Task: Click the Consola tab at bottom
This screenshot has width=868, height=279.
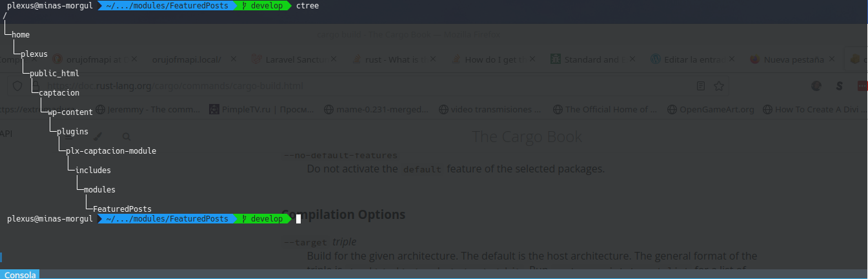Action: pyautogui.click(x=20, y=274)
